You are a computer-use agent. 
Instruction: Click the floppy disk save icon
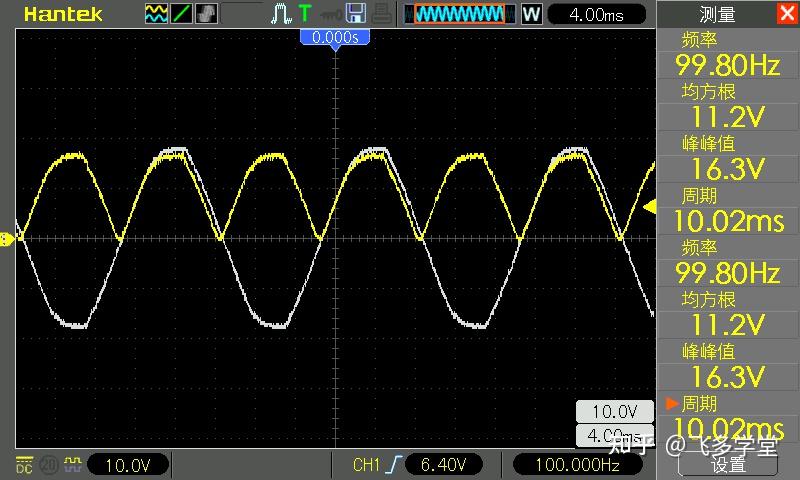tap(356, 14)
